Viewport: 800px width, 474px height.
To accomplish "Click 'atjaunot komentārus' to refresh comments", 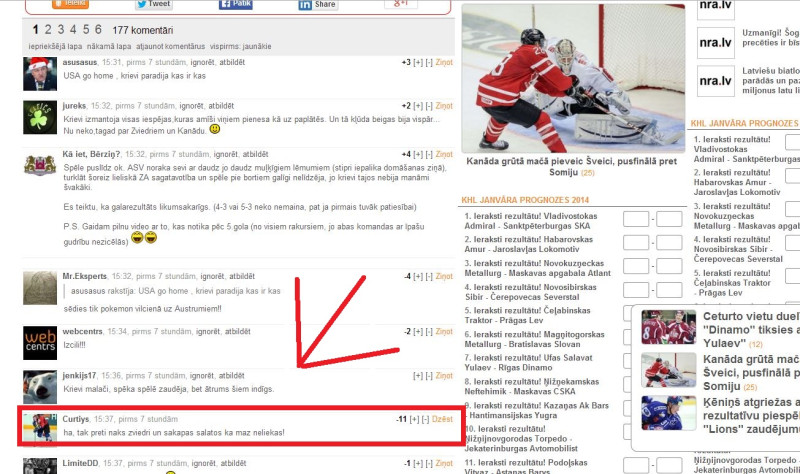I will pyautogui.click(x=170, y=46).
